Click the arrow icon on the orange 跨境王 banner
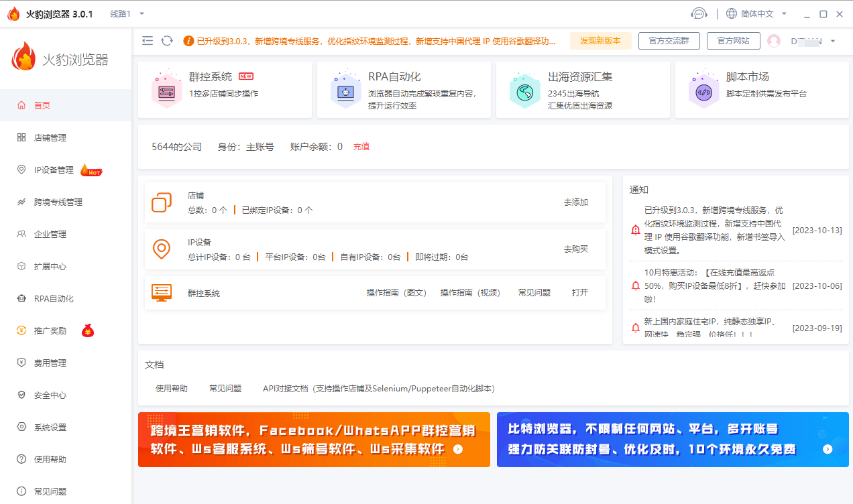The width and height of the screenshot is (853, 504). [458, 449]
